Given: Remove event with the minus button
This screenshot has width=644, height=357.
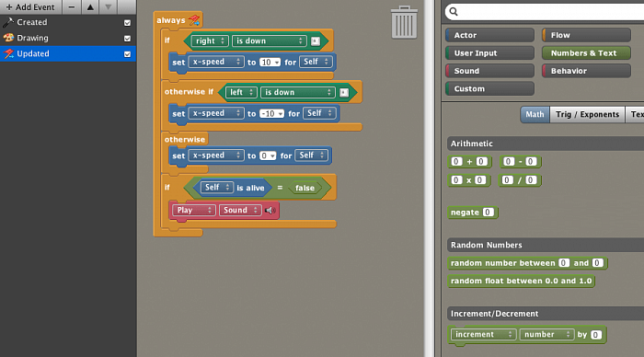Looking at the screenshot, I should point(72,7).
